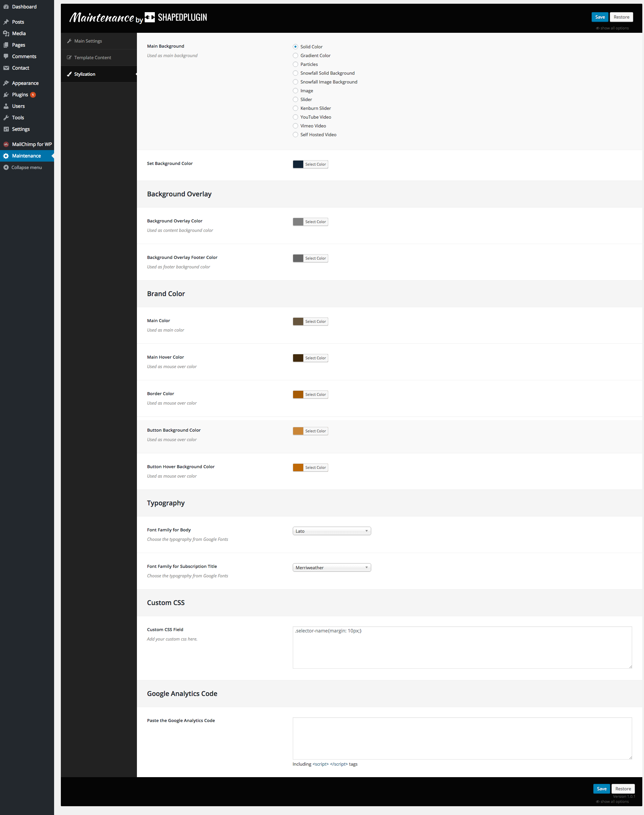Screen dimensions: 644x815
Task: Open Button Background Color picker
Action: [311, 431]
